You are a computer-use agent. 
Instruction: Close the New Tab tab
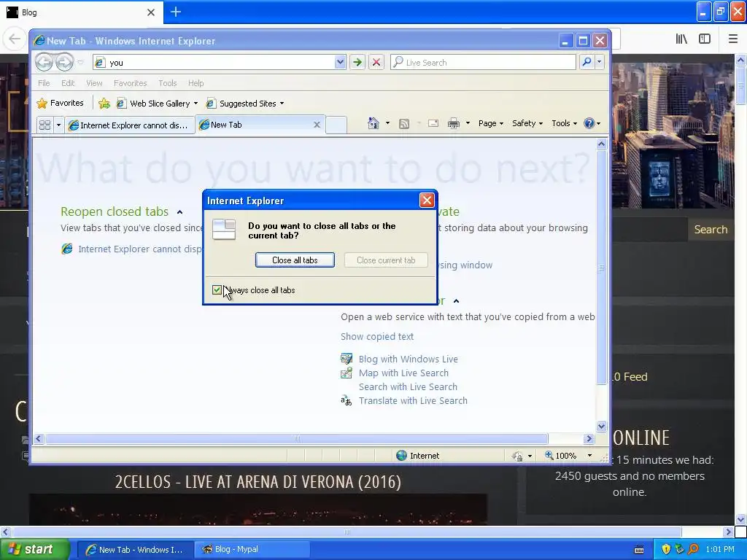click(317, 125)
